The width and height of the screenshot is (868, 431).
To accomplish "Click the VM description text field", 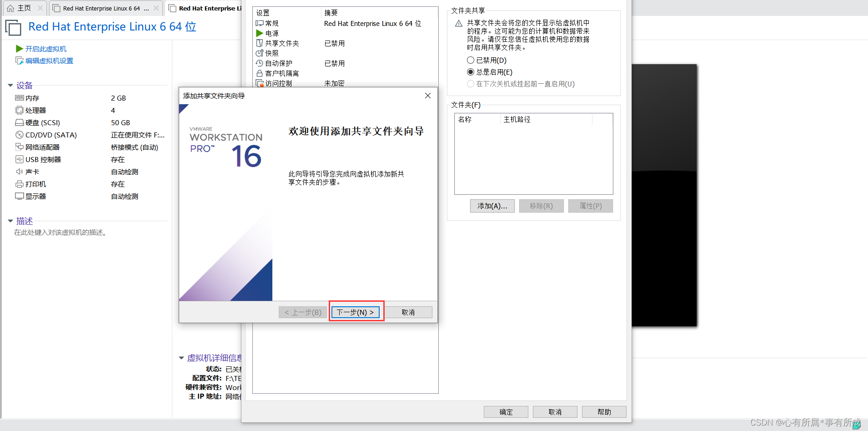I will 60,233.
